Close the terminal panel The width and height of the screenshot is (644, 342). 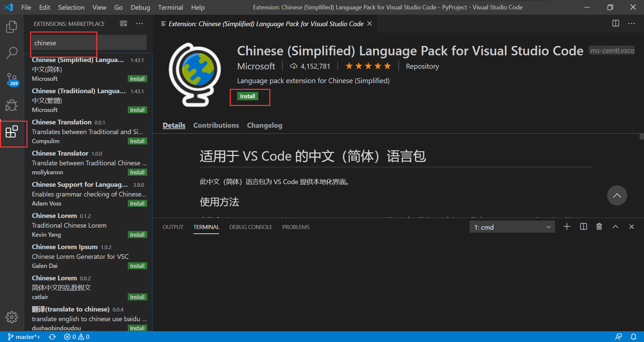(632, 227)
